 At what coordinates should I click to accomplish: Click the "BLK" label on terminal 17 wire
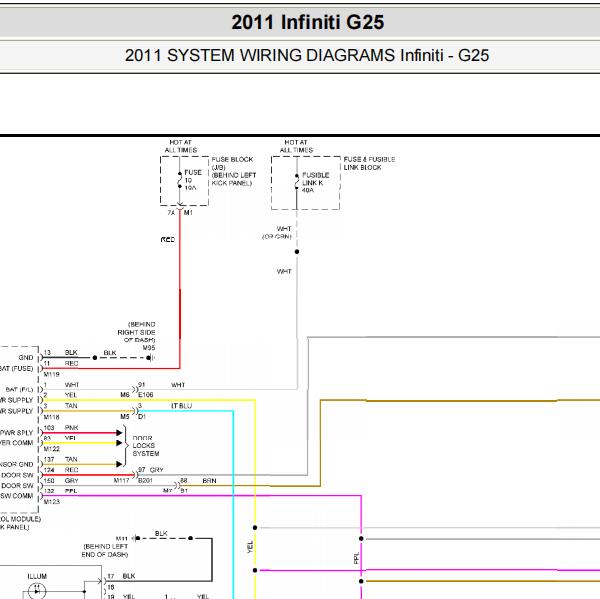pyautogui.click(x=129, y=576)
